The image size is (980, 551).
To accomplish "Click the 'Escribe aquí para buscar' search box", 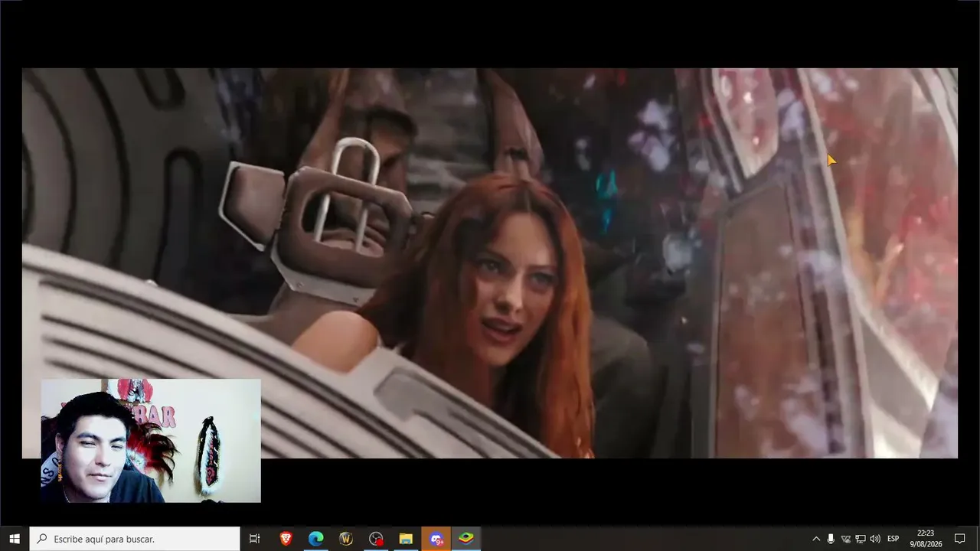I will click(x=135, y=539).
